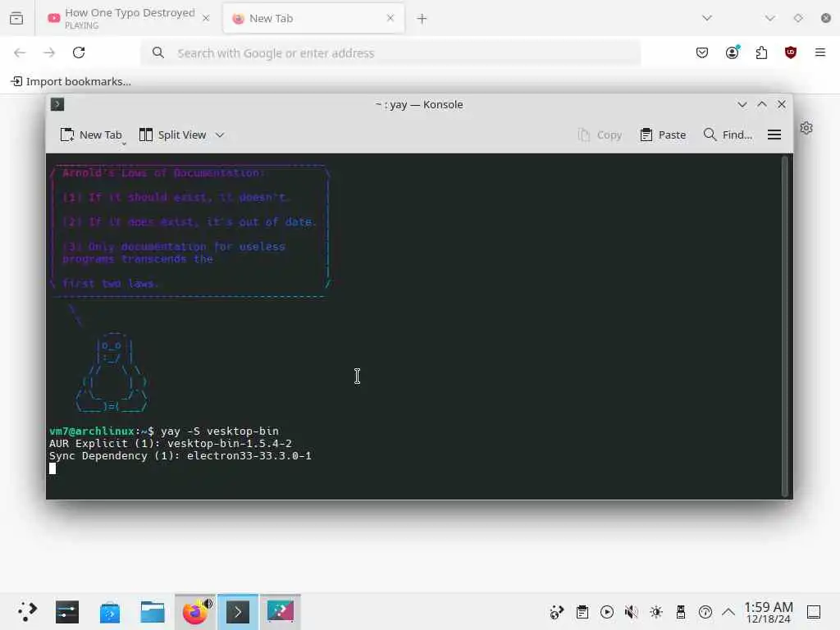The width and height of the screenshot is (840, 630).
Task: Click Paste in Konsole toolbar
Action: [663, 135]
